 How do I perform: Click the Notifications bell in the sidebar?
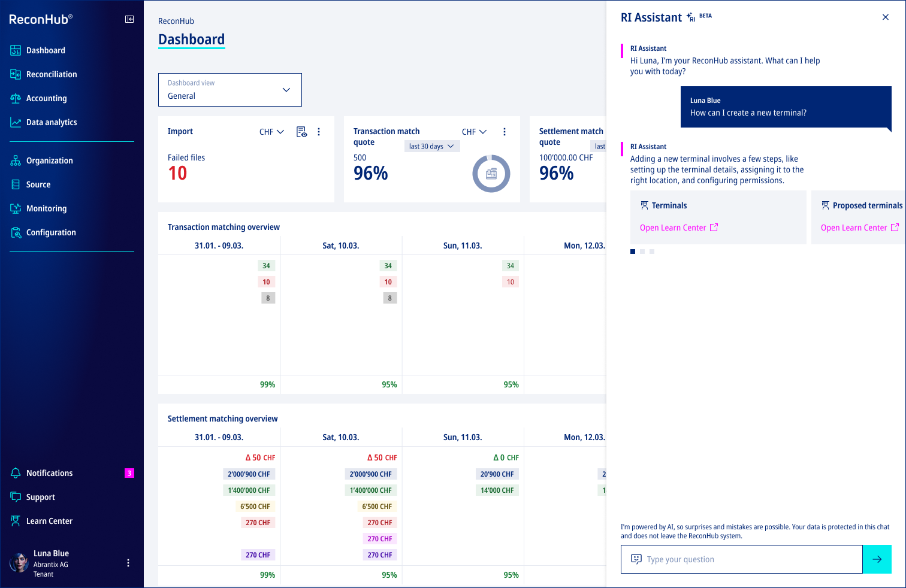click(16, 473)
